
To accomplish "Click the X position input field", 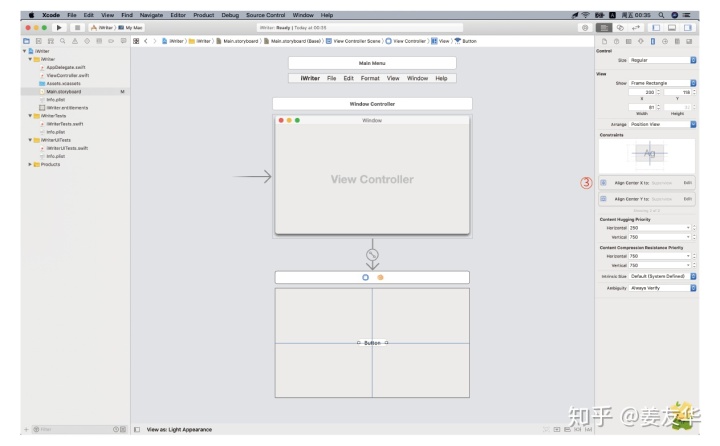I will (642, 92).
